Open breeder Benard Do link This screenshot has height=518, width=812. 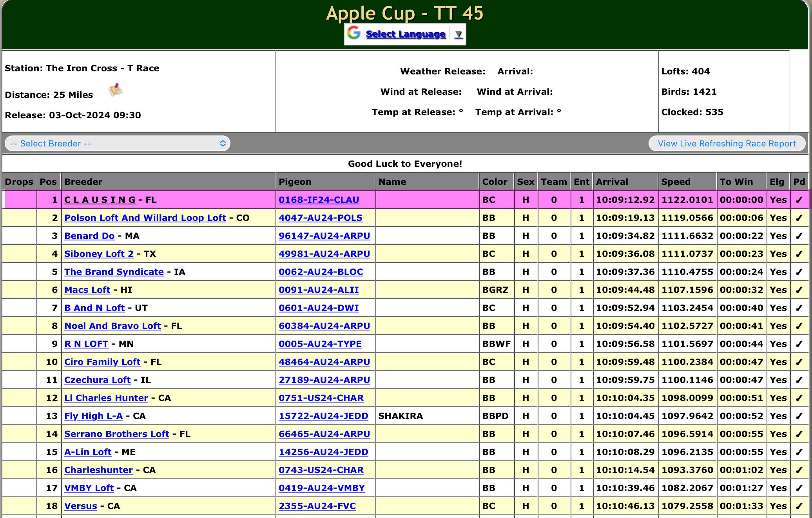(x=89, y=236)
